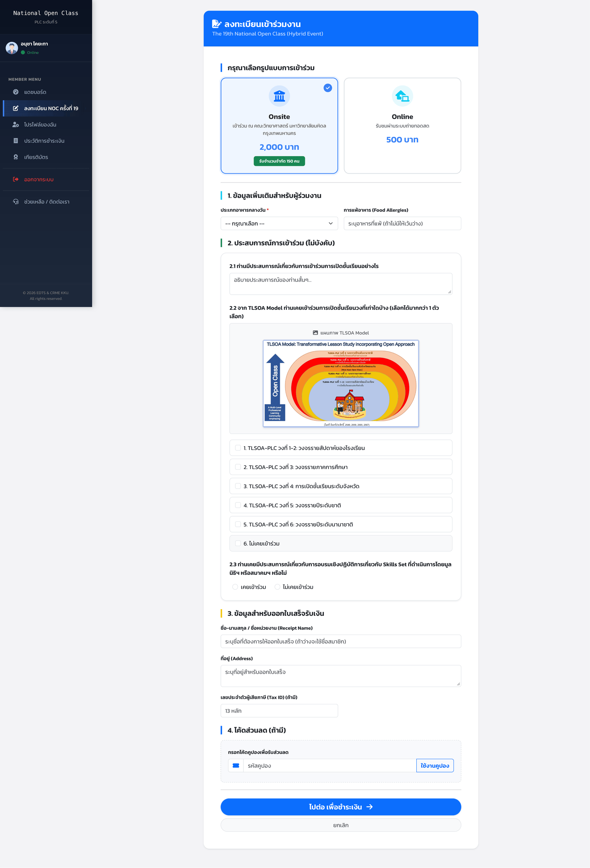Click the Tax ID 13 หลัก field

pyautogui.click(x=279, y=711)
